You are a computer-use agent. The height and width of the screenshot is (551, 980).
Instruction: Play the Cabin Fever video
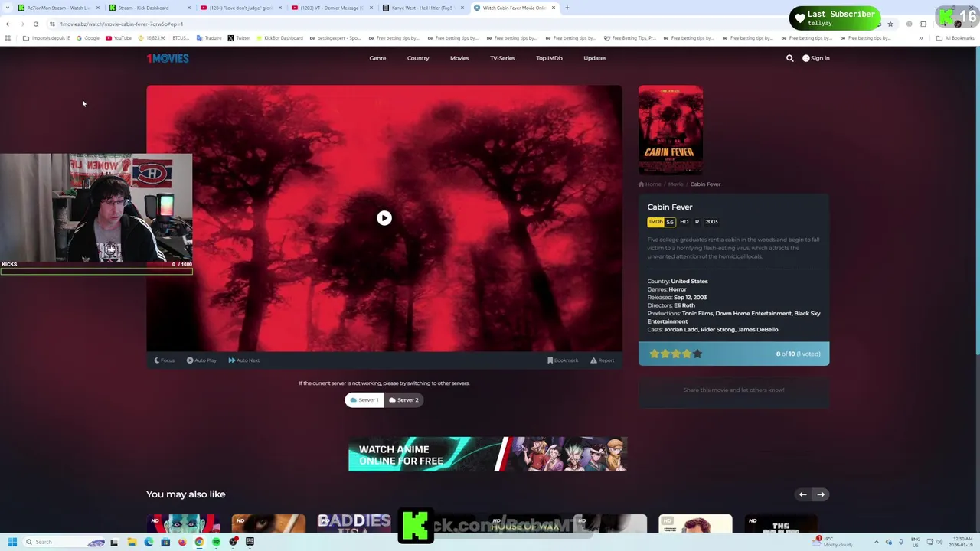384,218
